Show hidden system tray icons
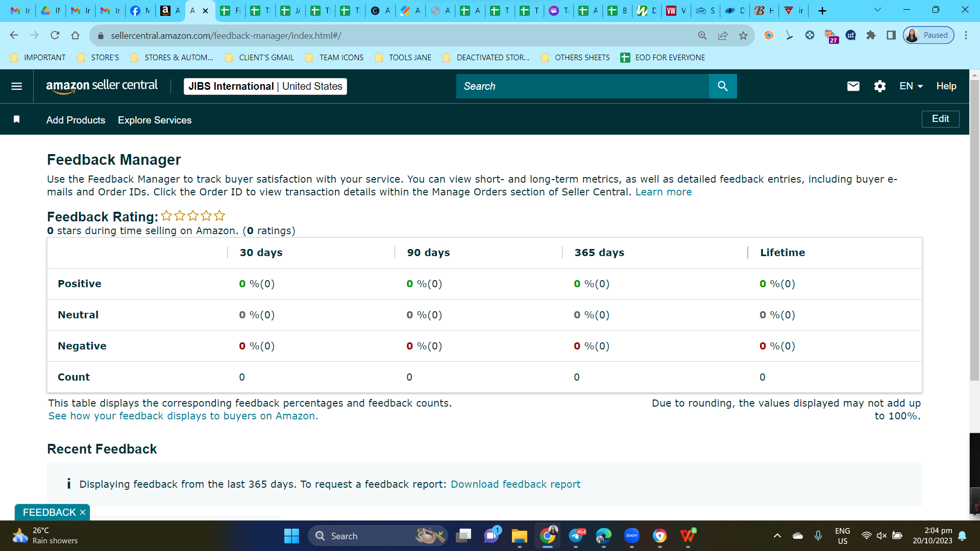980x551 pixels. (x=777, y=536)
